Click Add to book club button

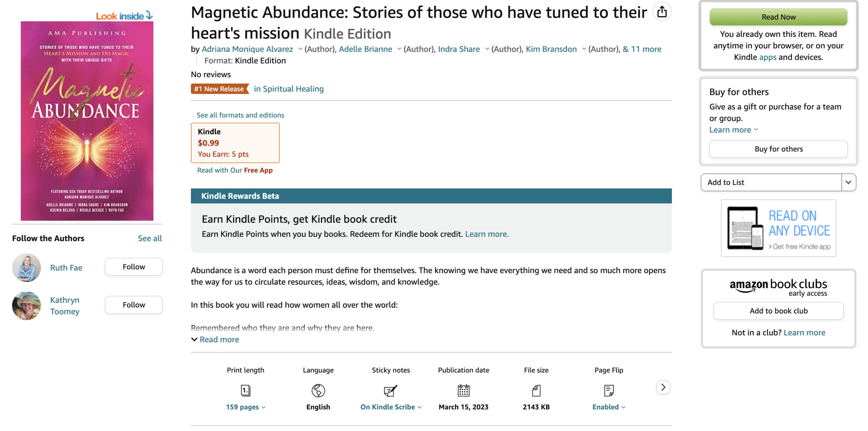point(778,311)
